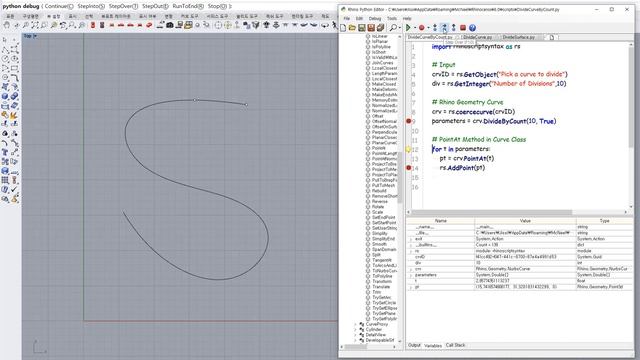
Task: Click the code editor horizontal scrollbar
Action: [492, 212]
